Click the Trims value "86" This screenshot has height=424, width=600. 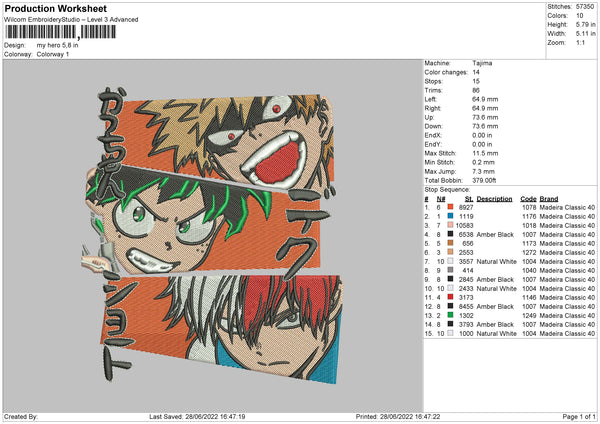(x=476, y=90)
